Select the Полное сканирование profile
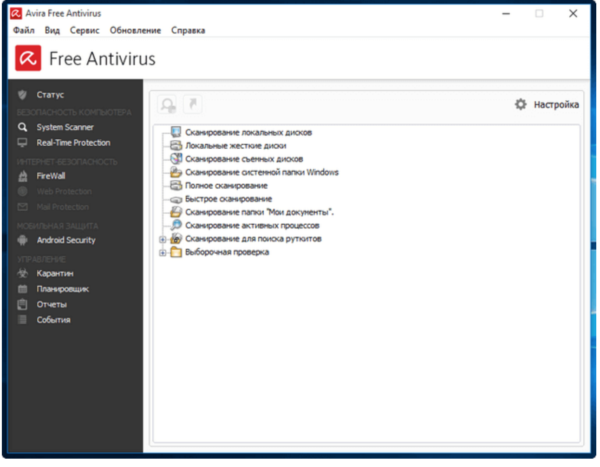The height and width of the screenshot is (467, 600). point(227,186)
